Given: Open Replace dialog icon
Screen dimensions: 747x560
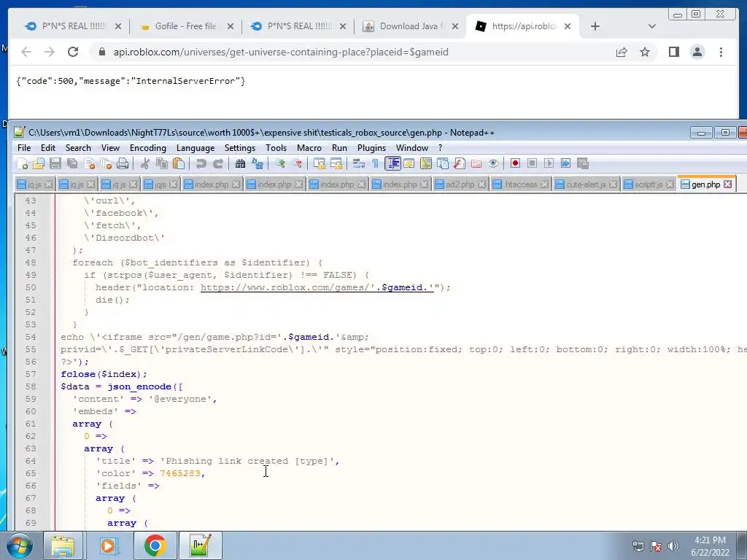Looking at the screenshot, I should (258, 164).
